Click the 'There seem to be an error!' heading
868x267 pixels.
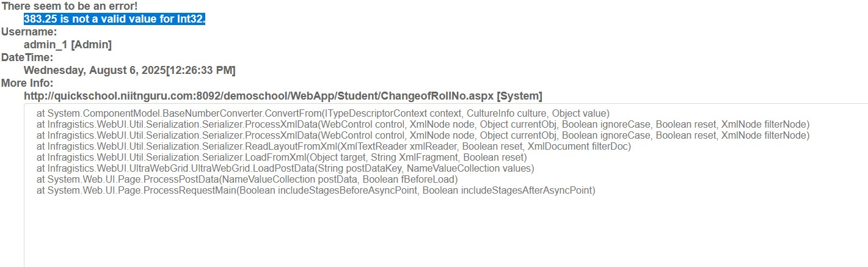pos(61,6)
